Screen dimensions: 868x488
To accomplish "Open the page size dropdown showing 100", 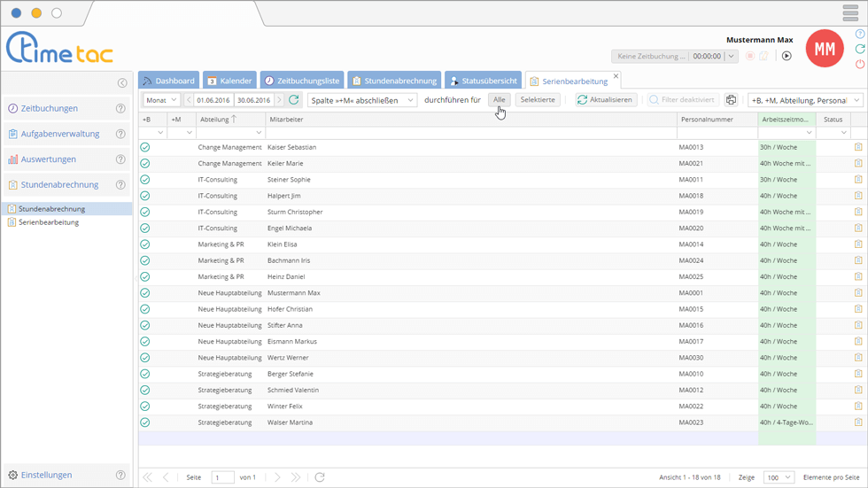I will 778,477.
